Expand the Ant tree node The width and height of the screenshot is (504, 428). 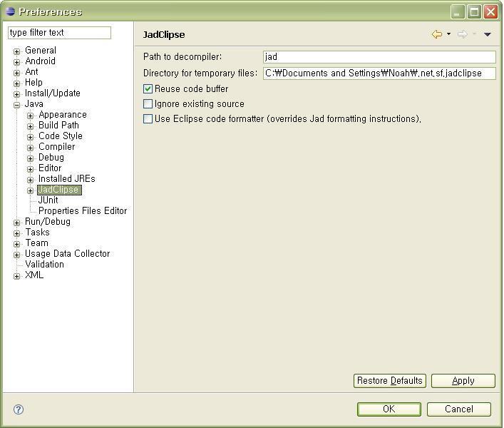click(x=16, y=73)
